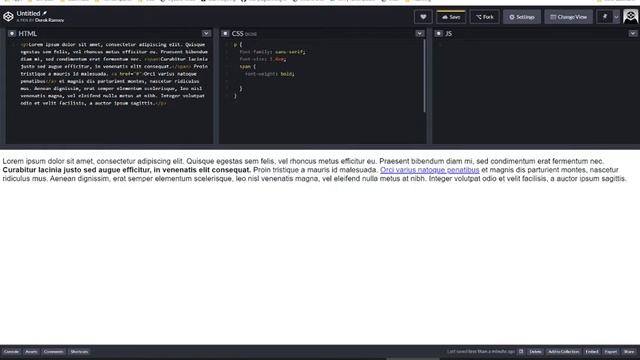Follow the 'Orci varius natoque penatibus' link
The width and height of the screenshot is (640, 360).
(x=430, y=170)
